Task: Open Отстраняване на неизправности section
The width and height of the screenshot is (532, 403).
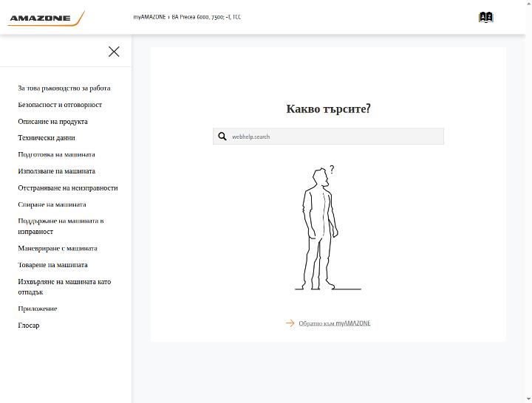Action: [x=68, y=187]
